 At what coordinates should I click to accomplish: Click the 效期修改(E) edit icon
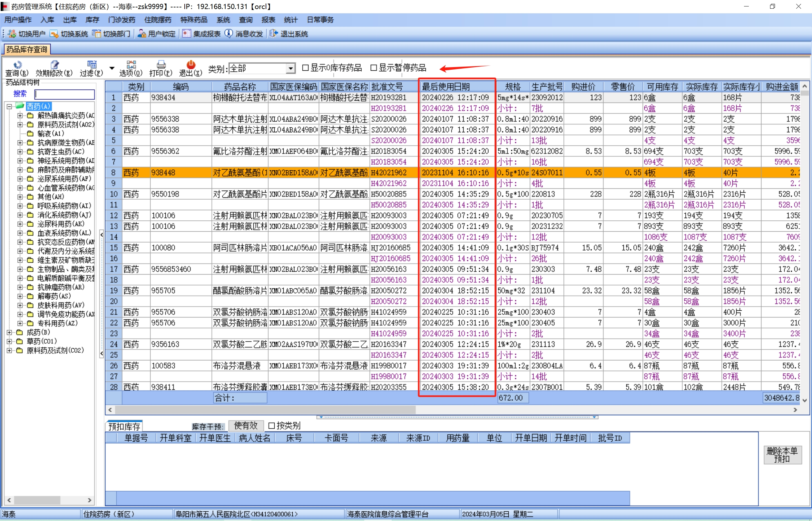pos(54,65)
